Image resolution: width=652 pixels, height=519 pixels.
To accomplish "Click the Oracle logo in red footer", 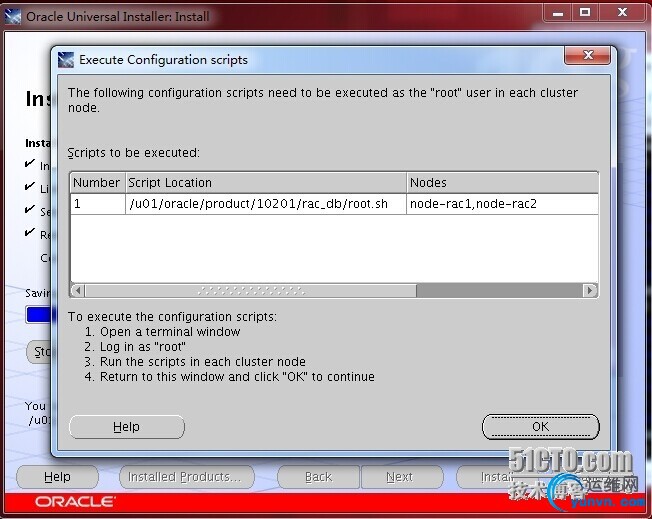I will pyautogui.click(x=75, y=502).
